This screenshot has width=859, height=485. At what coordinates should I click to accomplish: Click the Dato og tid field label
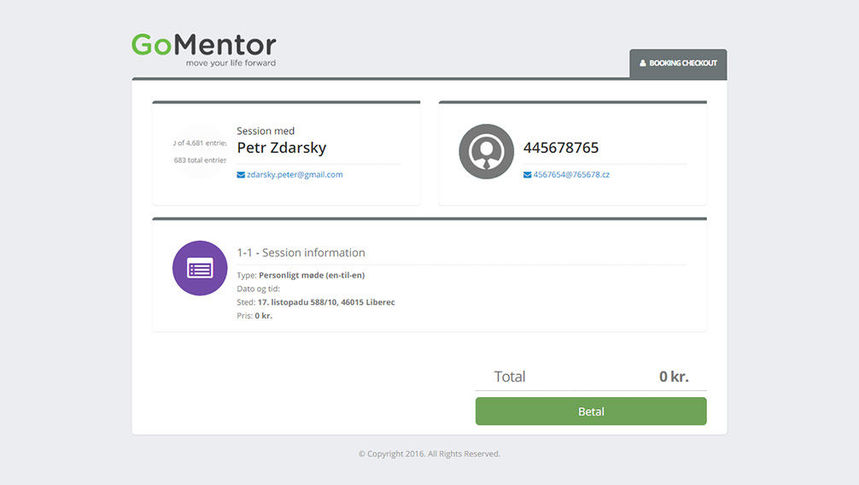pos(259,288)
